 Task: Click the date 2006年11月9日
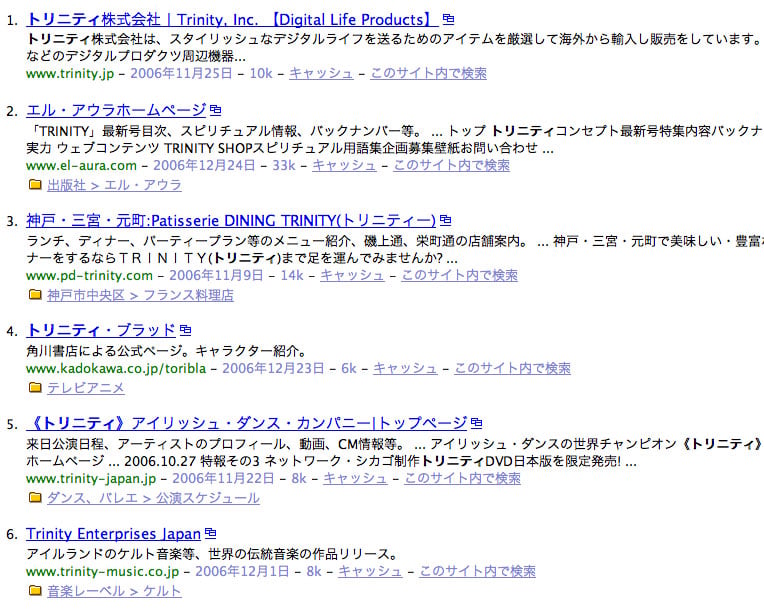pos(216,276)
